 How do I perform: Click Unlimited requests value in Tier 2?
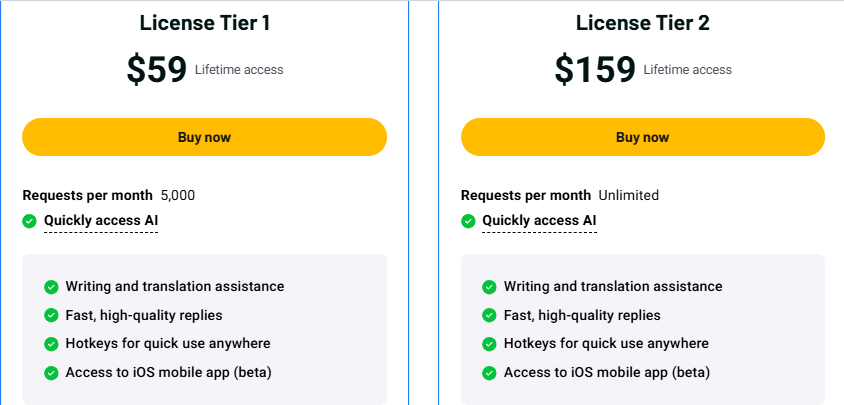click(628, 195)
